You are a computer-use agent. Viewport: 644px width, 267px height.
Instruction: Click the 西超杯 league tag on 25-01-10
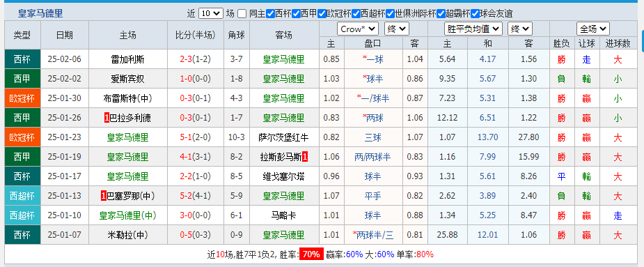pyautogui.click(x=22, y=215)
